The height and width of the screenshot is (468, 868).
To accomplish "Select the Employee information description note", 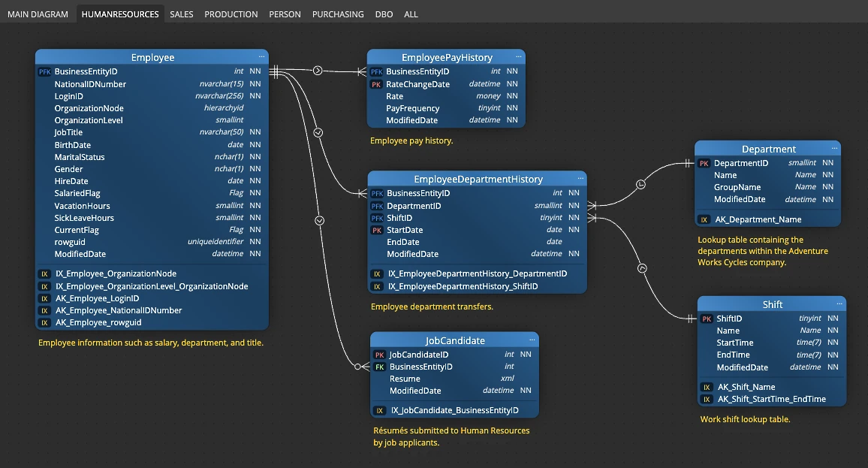I will [x=151, y=343].
